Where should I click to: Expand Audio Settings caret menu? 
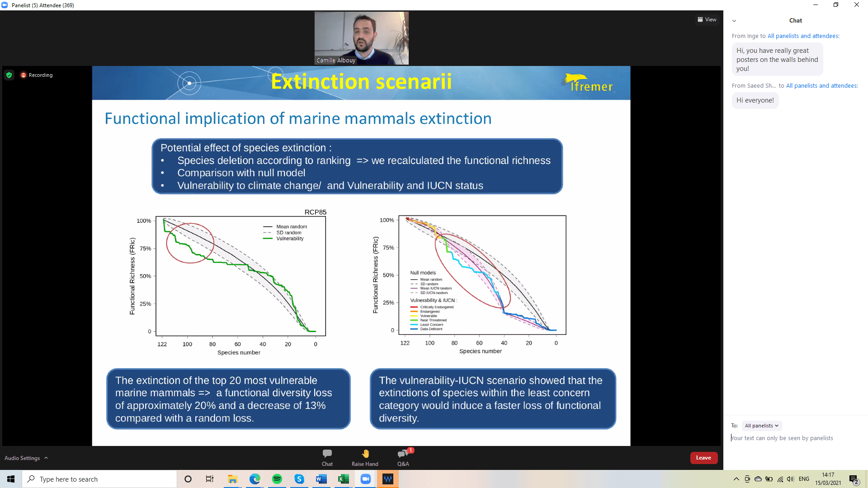click(x=46, y=458)
